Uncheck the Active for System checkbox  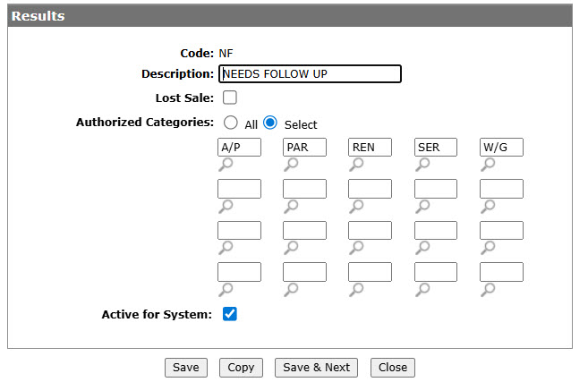tap(230, 314)
